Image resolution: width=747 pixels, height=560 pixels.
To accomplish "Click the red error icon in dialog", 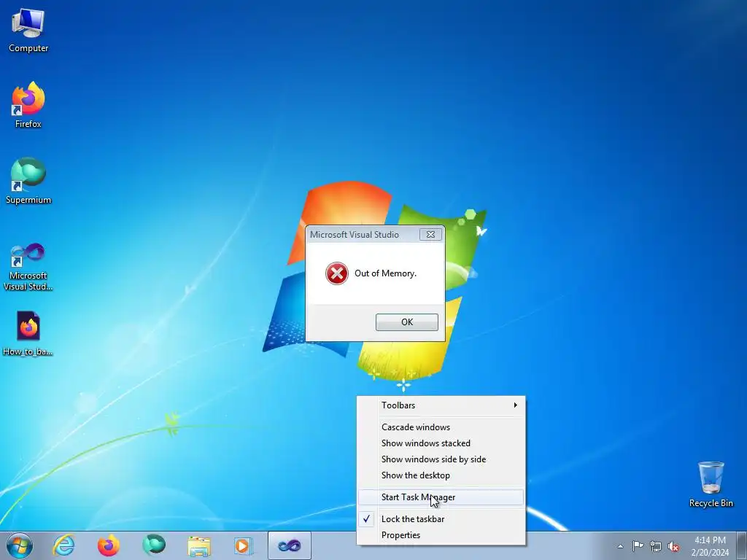I will coord(337,273).
